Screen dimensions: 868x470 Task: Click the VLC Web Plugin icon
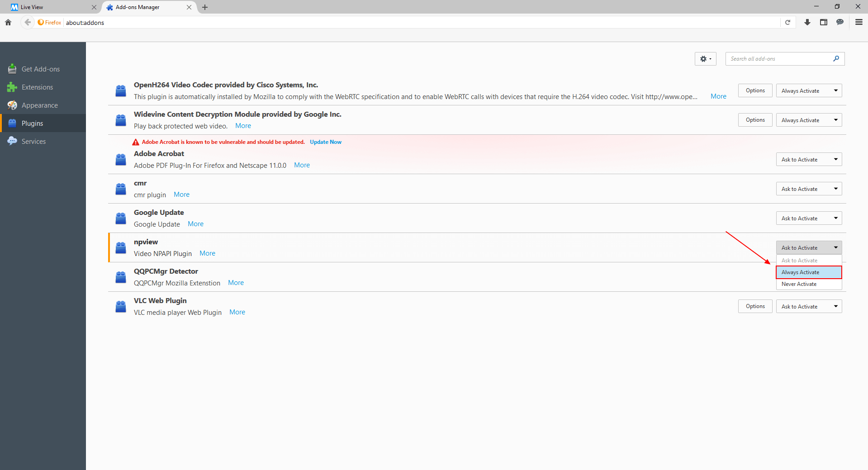tap(121, 306)
